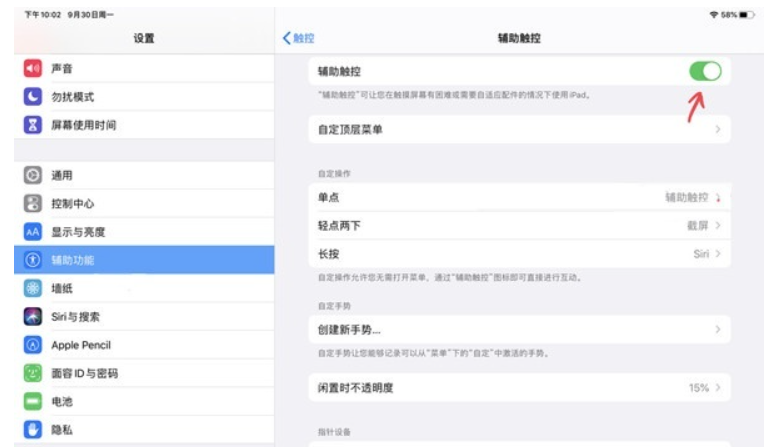Tap the Siri与搜索 icon
The height and width of the screenshot is (447, 773).
pos(33,316)
